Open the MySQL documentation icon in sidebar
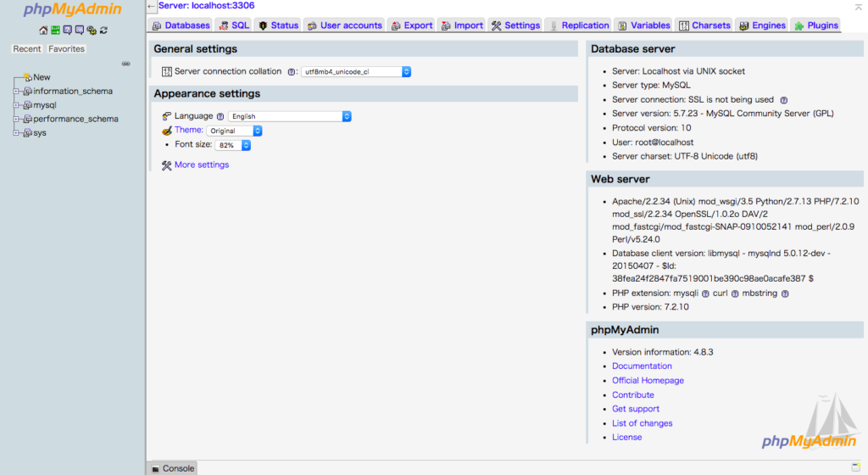 point(80,30)
